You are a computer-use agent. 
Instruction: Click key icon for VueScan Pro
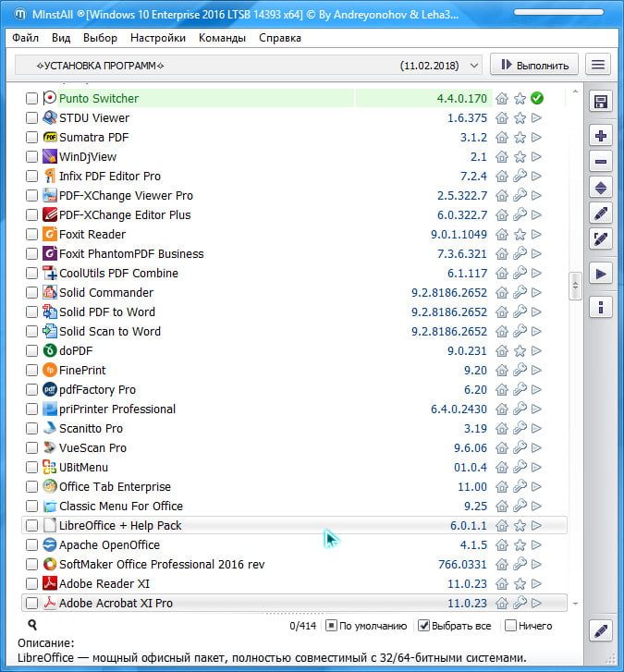coord(520,448)
